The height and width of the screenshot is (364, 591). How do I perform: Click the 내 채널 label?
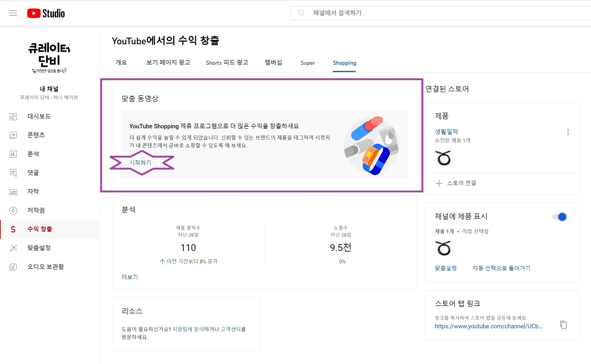tap(49, 89)
